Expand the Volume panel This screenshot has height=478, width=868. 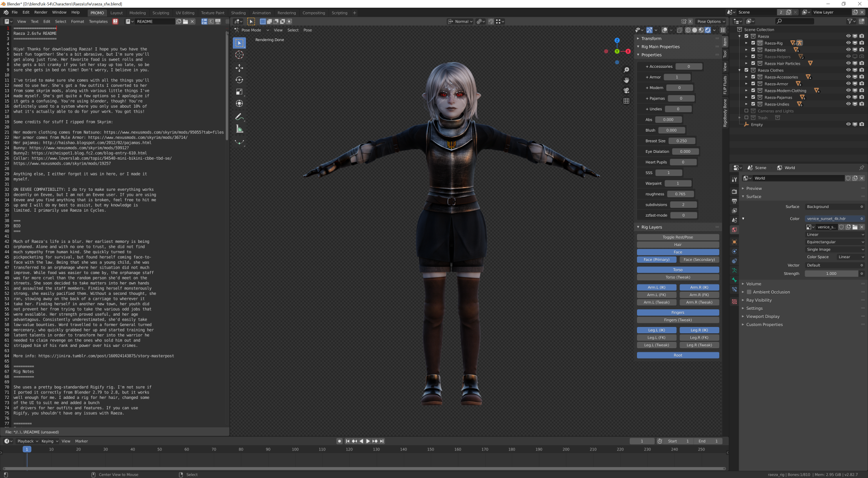click(x=753, y=284)
